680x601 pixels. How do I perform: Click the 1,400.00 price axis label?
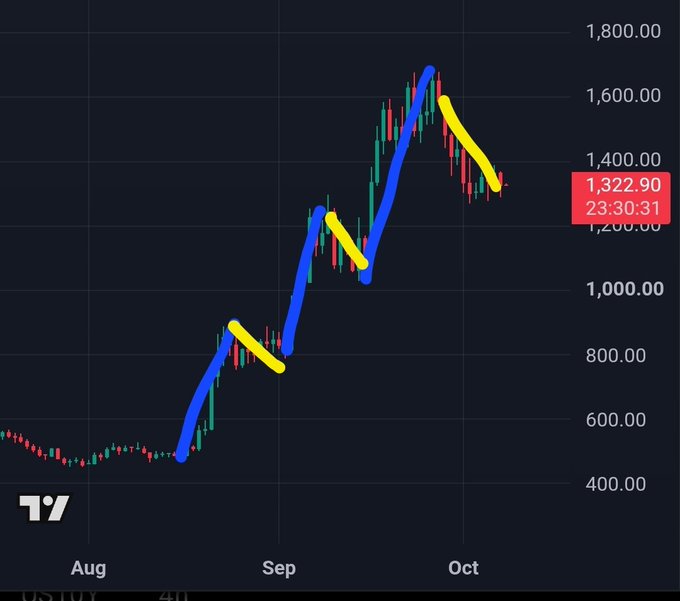click(623, 160)
